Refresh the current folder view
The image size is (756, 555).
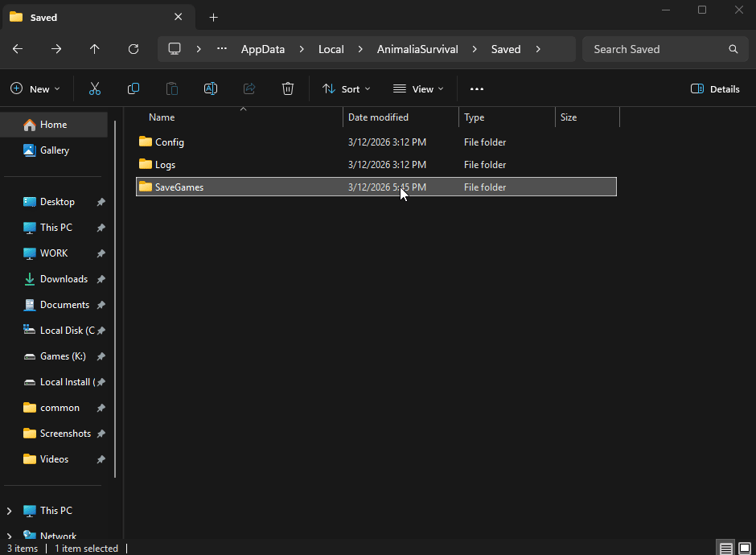134,49
